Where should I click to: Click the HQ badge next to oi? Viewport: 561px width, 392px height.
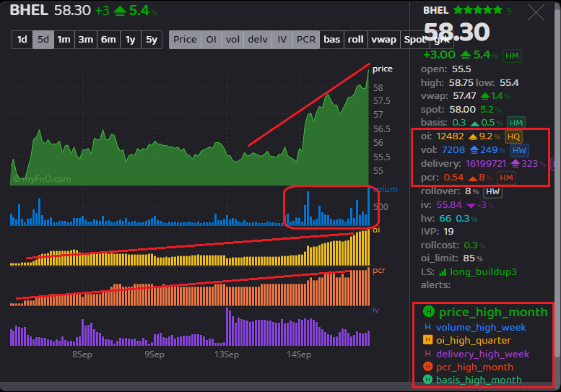coord(513,136)
